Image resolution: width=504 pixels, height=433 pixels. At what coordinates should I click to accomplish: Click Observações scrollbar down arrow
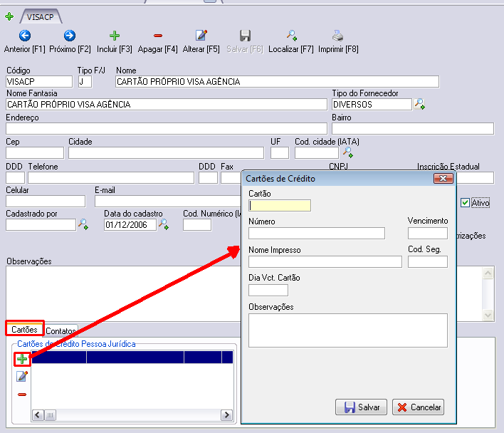(488, 315)
